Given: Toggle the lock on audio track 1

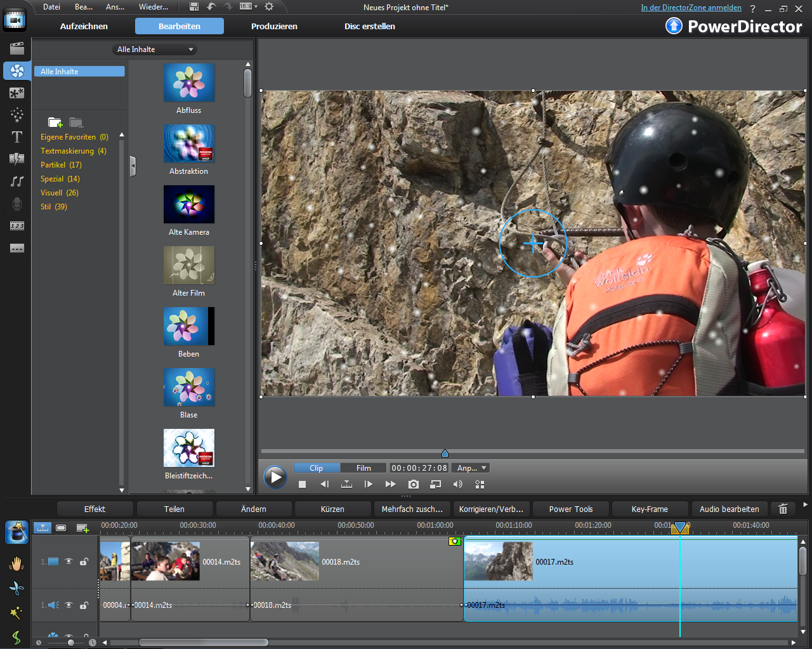Looking at the screenshot, I should [83, 605].
